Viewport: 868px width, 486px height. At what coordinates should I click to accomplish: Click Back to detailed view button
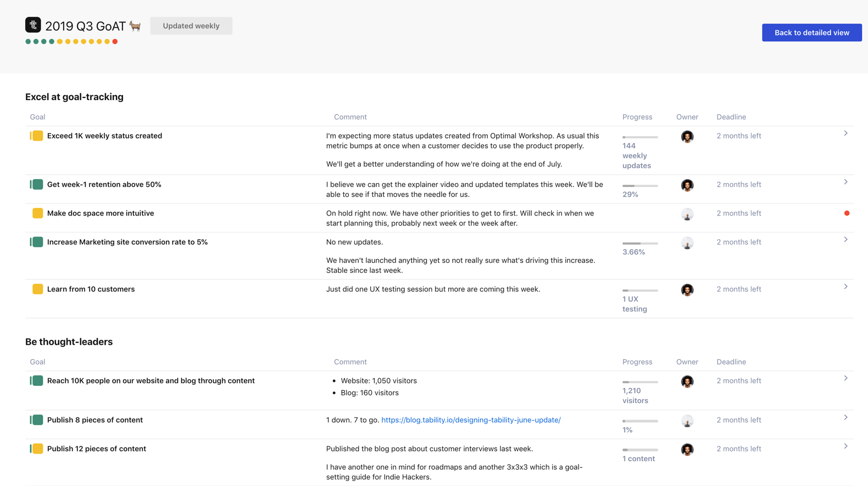(811, 32)
